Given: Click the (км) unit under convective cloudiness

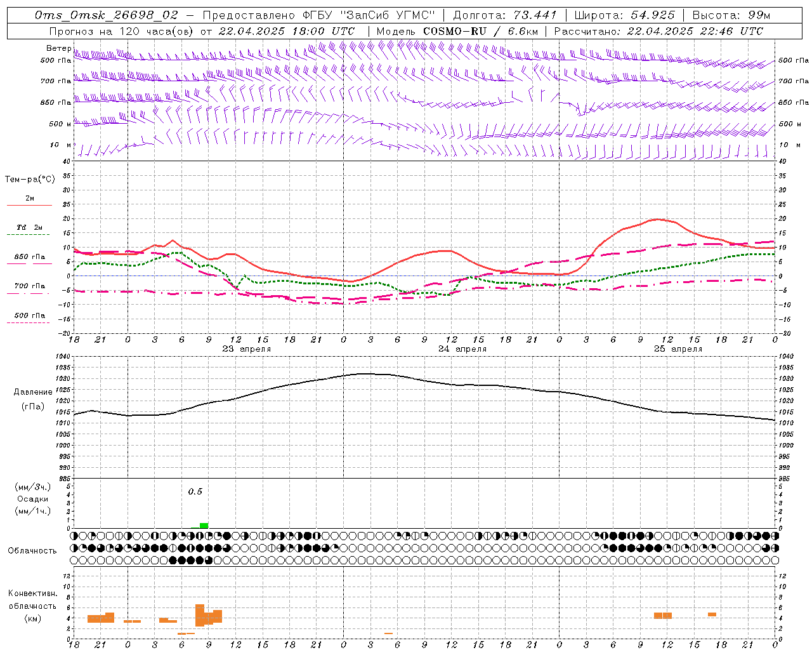Looking at the screenshot, I should point(33,618).
